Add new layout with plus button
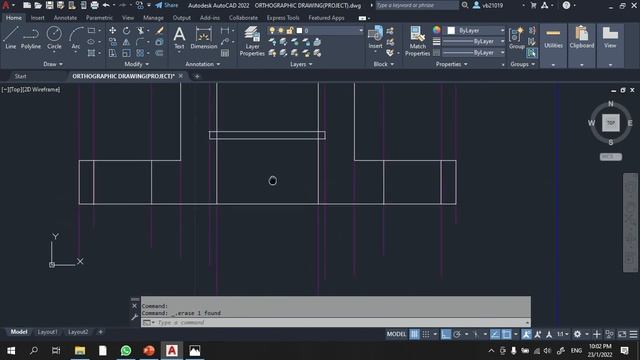 click(x=100, y=332)
